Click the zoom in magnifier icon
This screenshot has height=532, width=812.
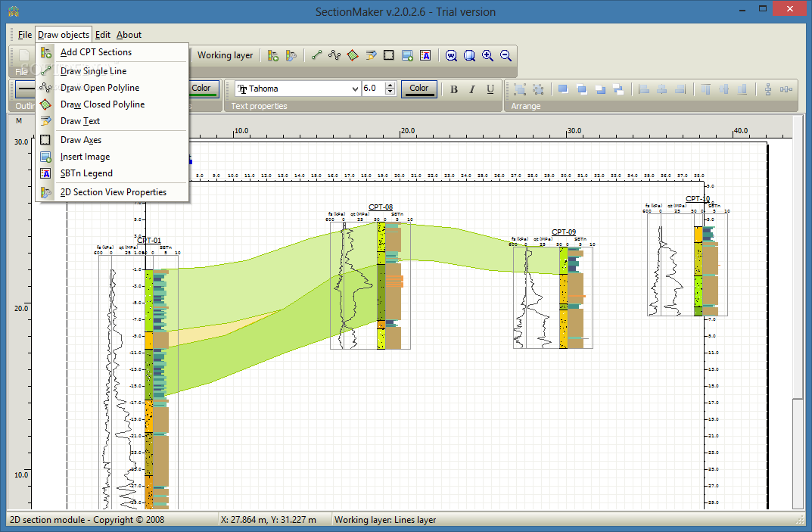[x=487, y=55]
